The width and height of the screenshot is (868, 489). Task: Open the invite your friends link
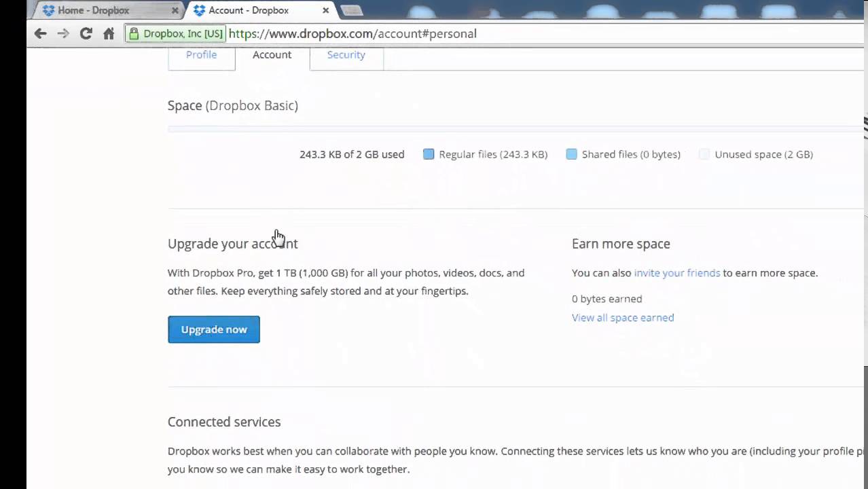click(x=677, y=273)
